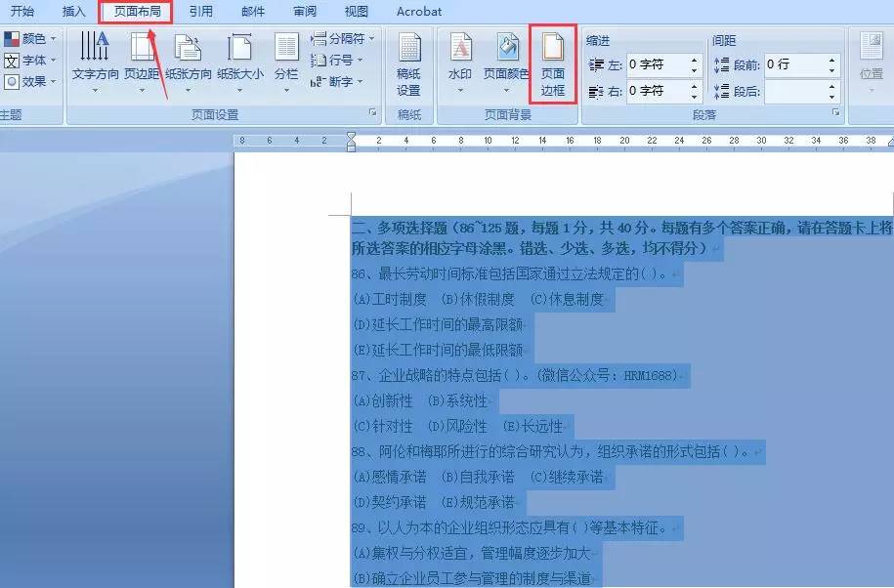
Task: Open the 页面颜色 (page color) picker
Action: coord(507,55)
